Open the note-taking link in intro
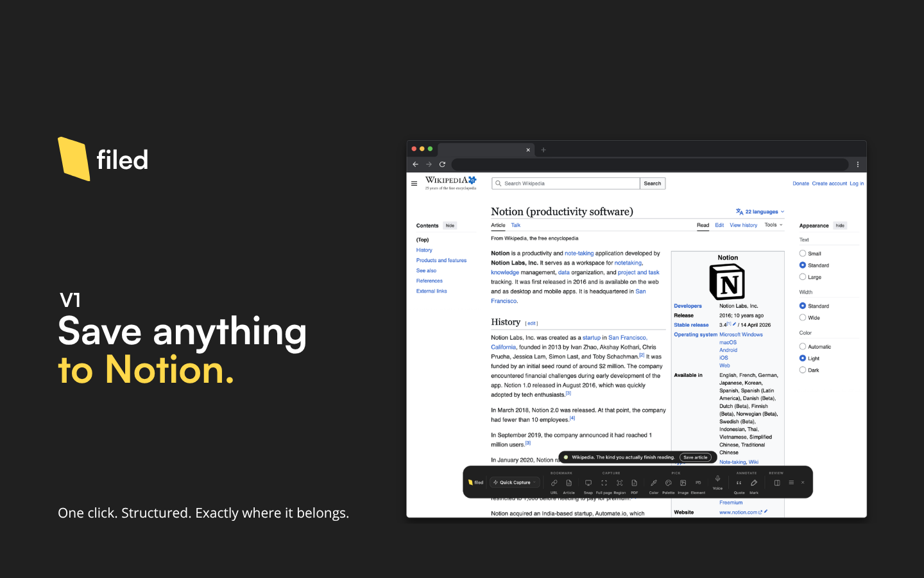The height and width of the screenshot is (578, 924). tap(579, 254)
